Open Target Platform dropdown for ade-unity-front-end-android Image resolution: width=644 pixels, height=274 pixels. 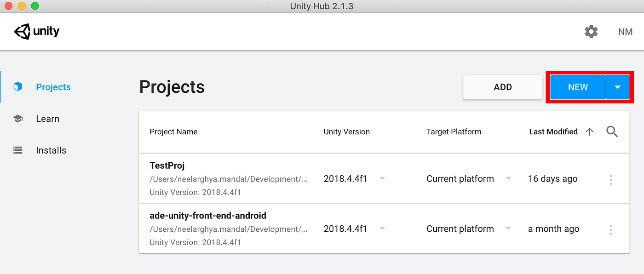[x=508, y=228]
